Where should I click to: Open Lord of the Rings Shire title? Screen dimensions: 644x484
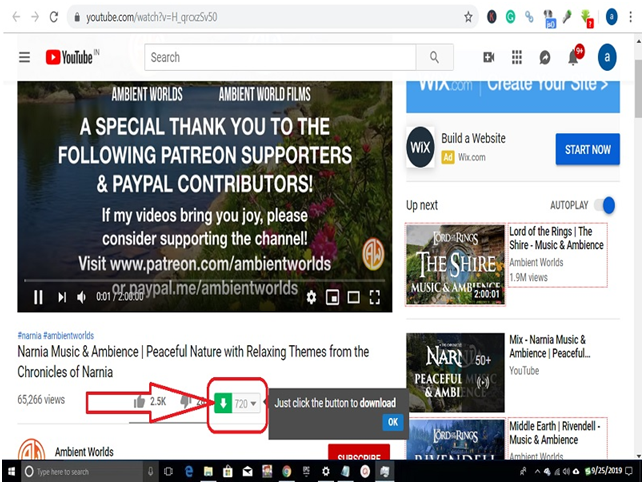coord(557,238)
